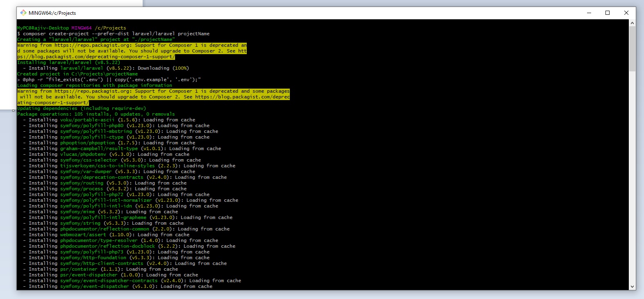Click the @php file_exists .env command line
Screen dimensions: 644x299
pos(109,80)
